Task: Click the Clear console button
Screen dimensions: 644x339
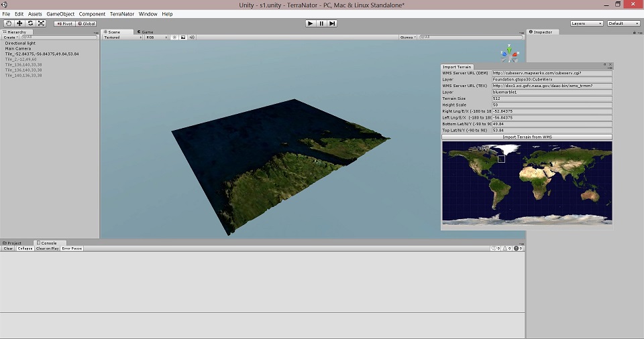Action: pyautogui.click(x=8, y=249)
